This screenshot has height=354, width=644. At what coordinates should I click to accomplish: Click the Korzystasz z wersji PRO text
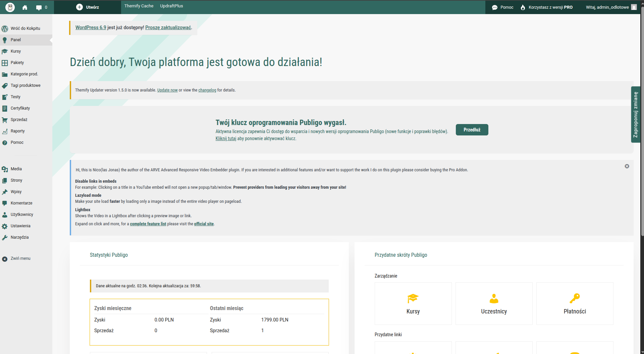coord(550,7)
